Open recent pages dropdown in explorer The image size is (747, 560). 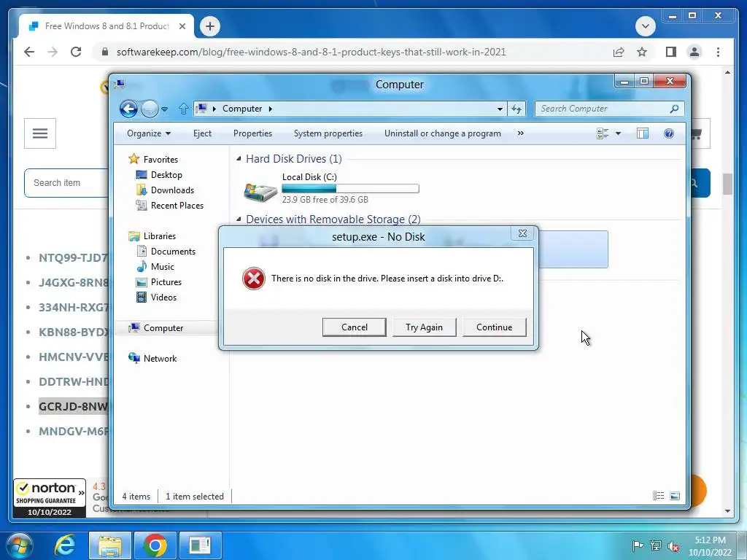(164, 109)
